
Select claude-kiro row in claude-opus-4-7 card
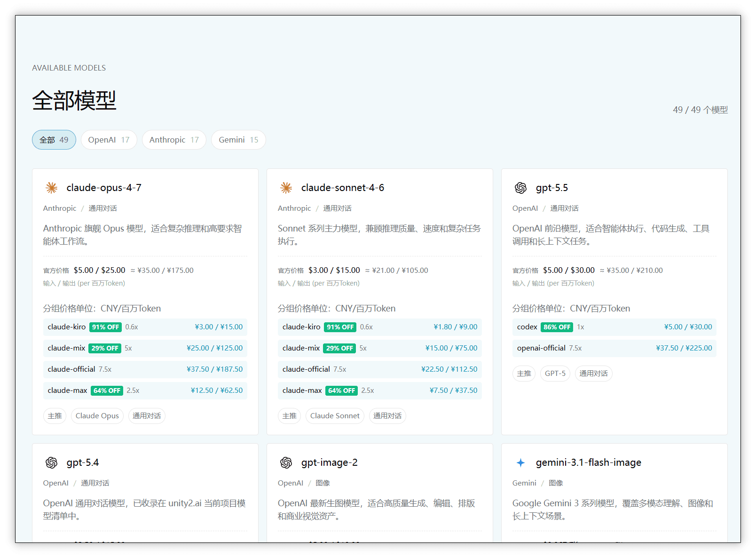coord(145,327)
